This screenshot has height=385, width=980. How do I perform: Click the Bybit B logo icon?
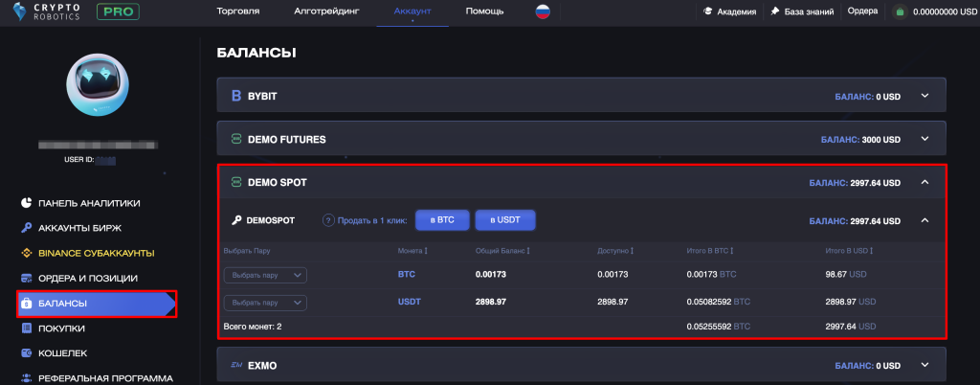236,96
